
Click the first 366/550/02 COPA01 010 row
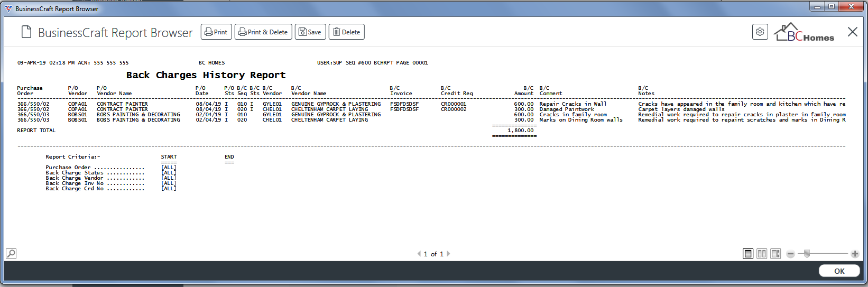tap(431, 104)
